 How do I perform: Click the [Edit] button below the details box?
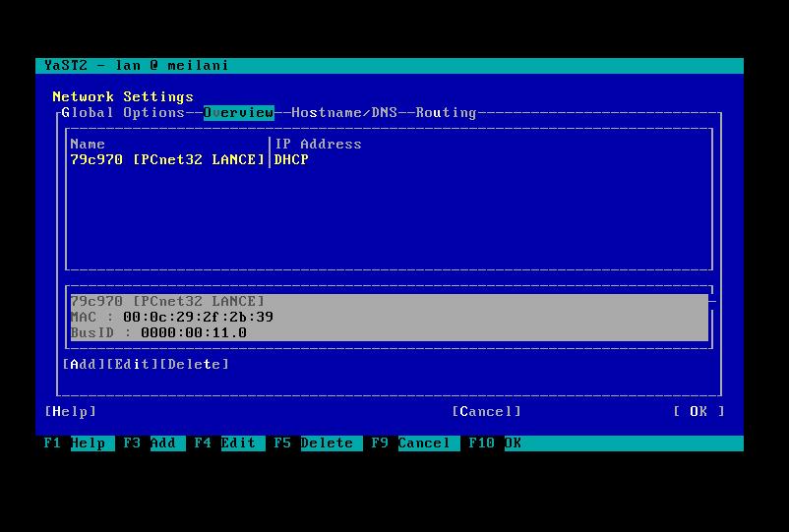(133, 364)
